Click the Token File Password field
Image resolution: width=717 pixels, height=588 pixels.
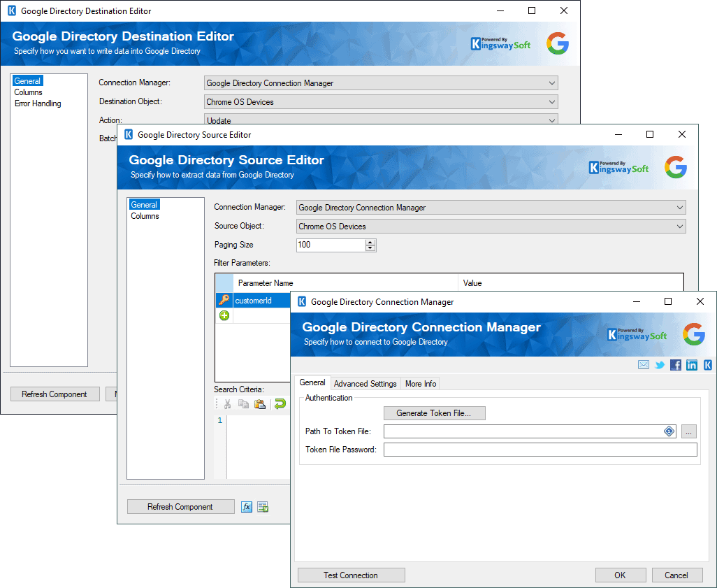point(540,450)
